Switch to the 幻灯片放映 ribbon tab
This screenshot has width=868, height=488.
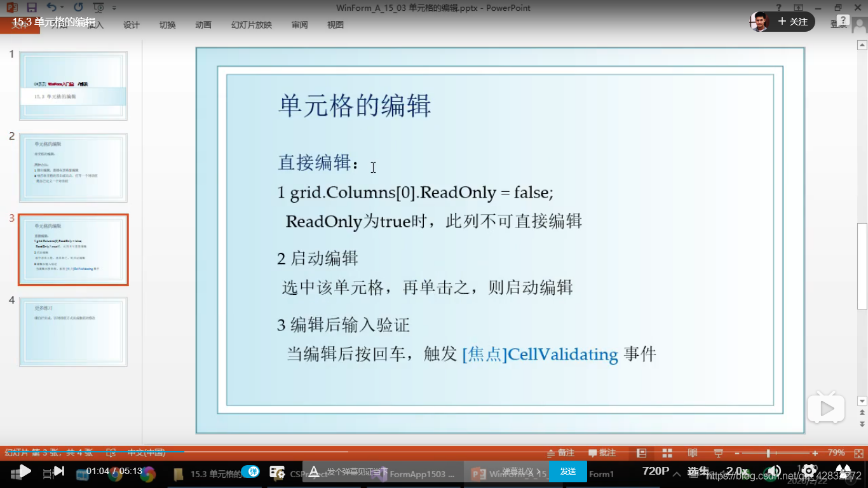pyautogui.click(x=252, y=25)
